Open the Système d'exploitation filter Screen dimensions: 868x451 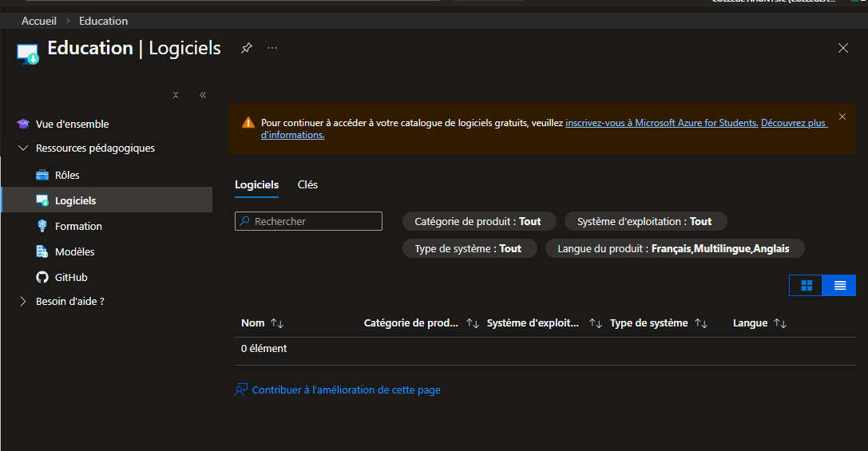click(645, 222)
